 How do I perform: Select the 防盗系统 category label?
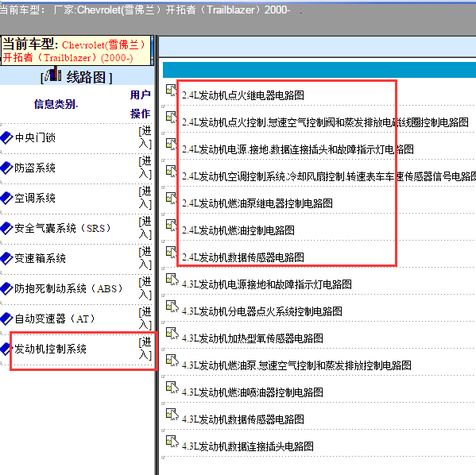pos(35,168)
